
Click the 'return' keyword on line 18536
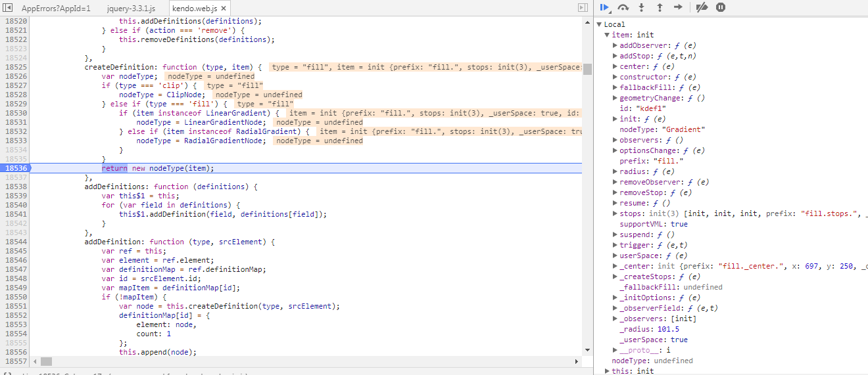(x=114, y=168)
